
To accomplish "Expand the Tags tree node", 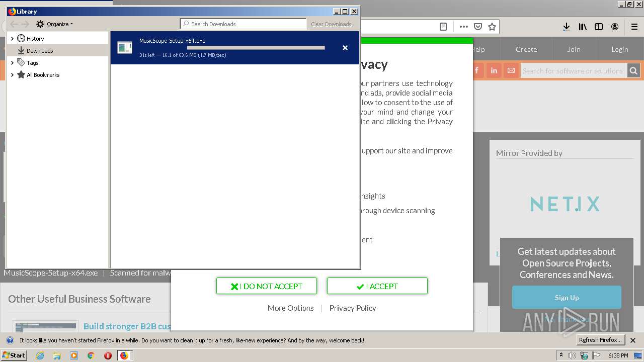I will 12,63.
